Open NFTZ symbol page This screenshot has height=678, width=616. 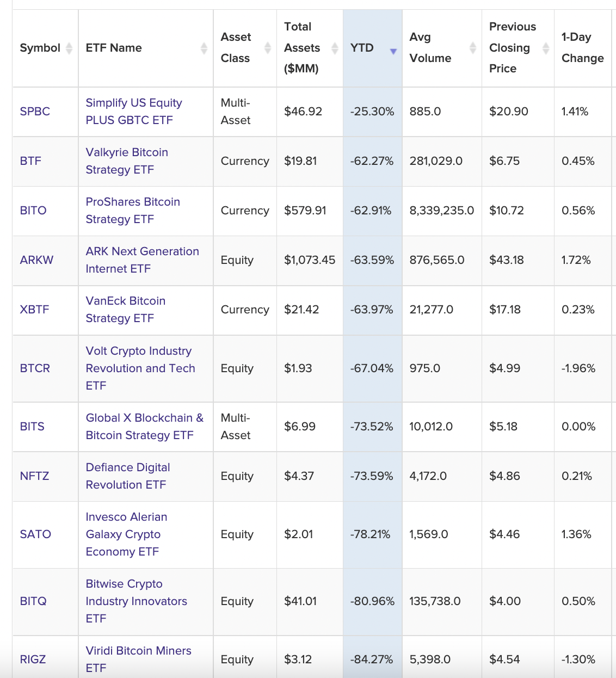34,476
